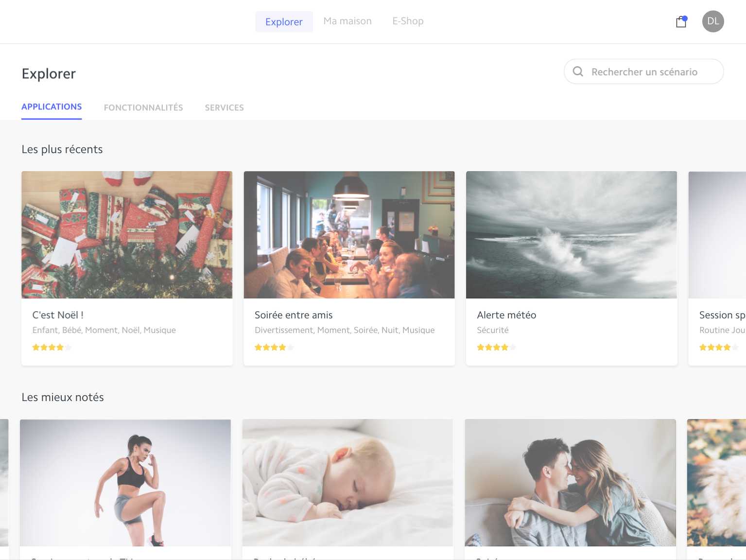Open the embracing couple thumbnail

570,483
